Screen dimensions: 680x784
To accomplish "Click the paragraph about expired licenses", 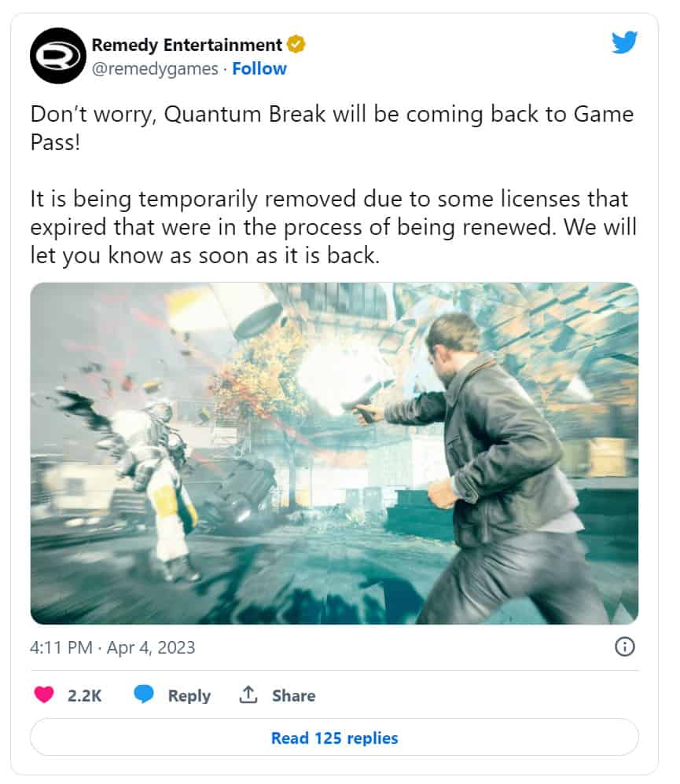I will pyautogui.click(x=333, y=227).
